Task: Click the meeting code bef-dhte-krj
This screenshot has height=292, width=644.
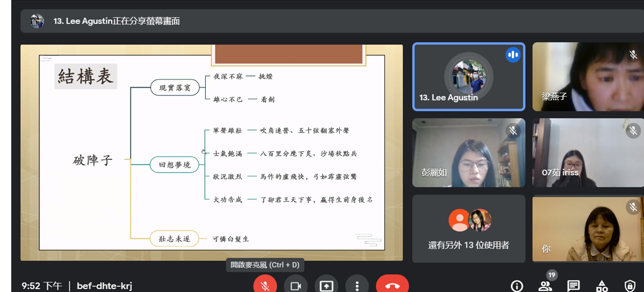Action: pos(104,286)
